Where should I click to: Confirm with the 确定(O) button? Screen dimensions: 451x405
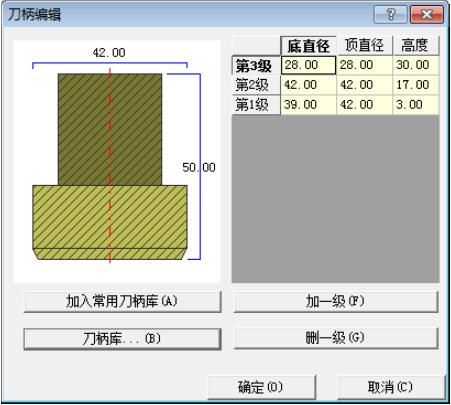261,387
